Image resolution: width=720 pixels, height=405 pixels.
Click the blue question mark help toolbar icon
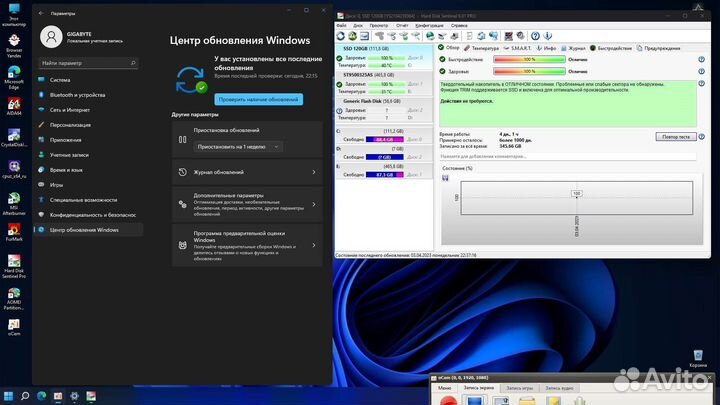(535, 36)
